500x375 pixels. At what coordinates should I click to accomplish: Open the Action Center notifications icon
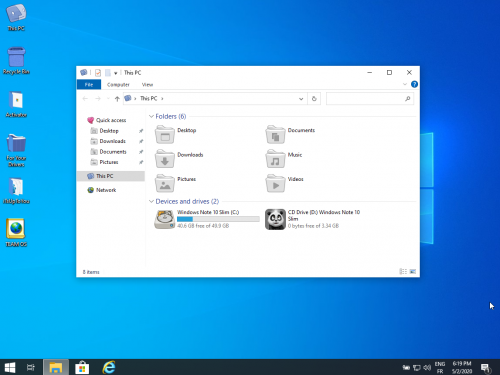pos(485,367)
